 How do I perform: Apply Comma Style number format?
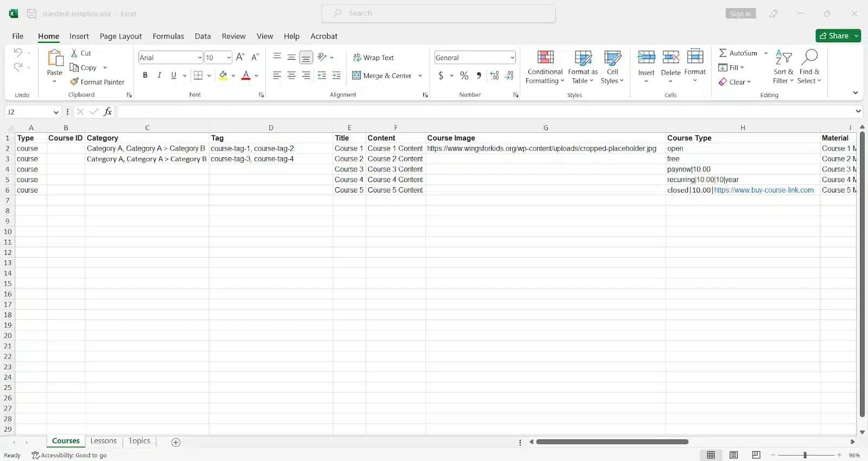(x=478, y=75)
